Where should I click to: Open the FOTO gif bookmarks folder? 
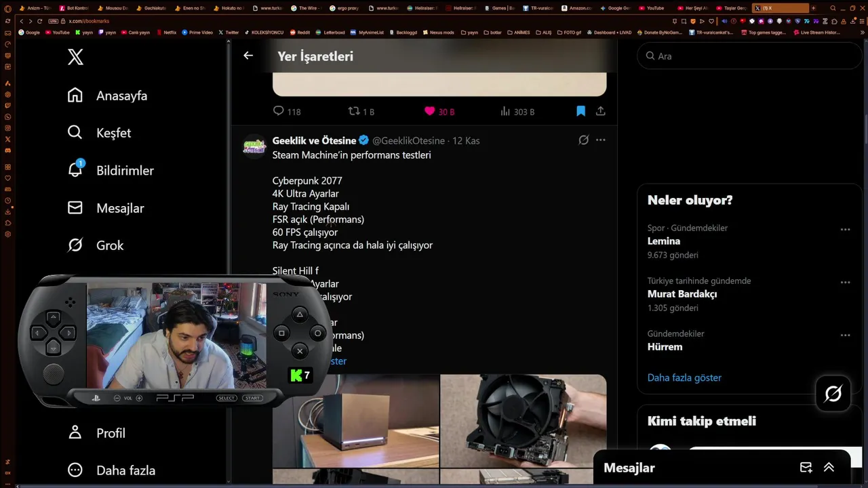pos(569,33)
